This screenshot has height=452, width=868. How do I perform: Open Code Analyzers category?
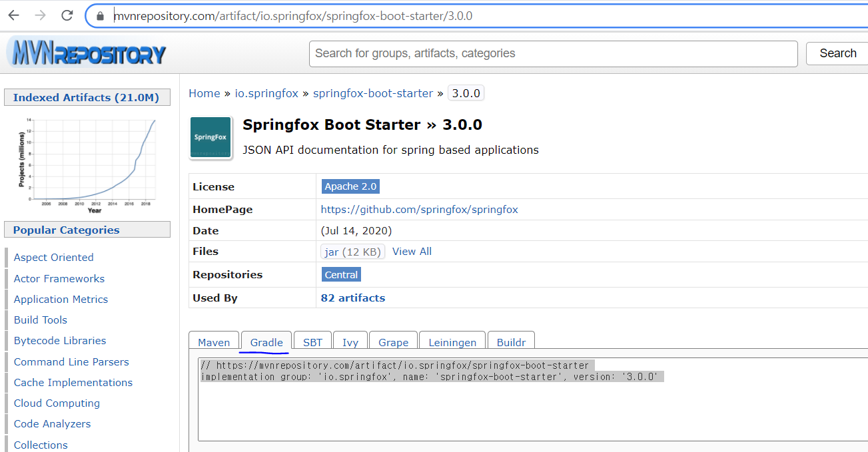(x=52, y=423)
